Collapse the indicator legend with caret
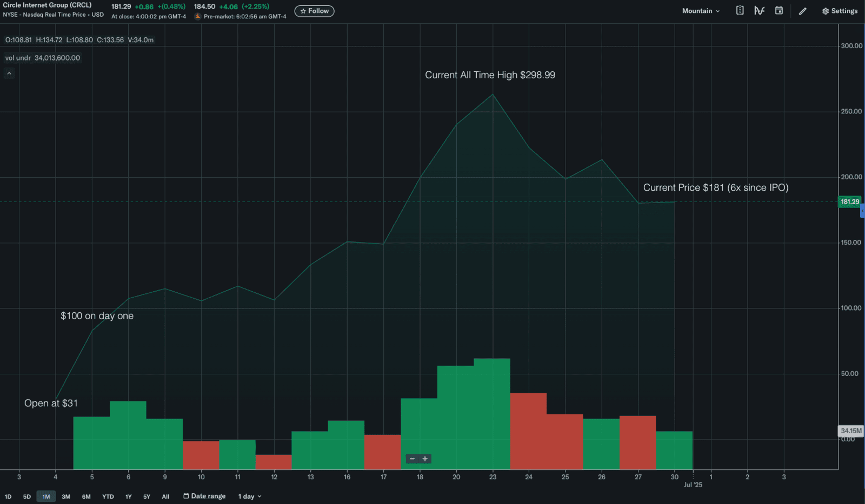Viewport: 865px width, 504px height. pos(9,73)
